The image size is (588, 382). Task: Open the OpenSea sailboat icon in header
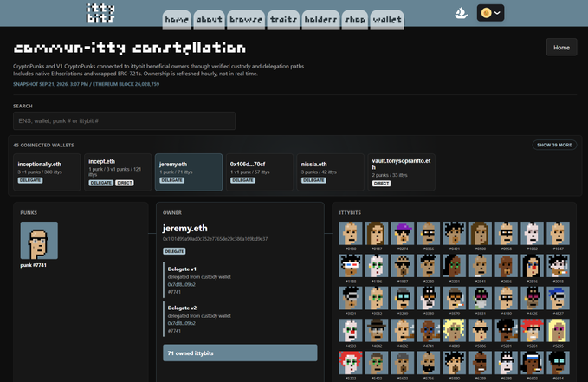coord(461,13)
